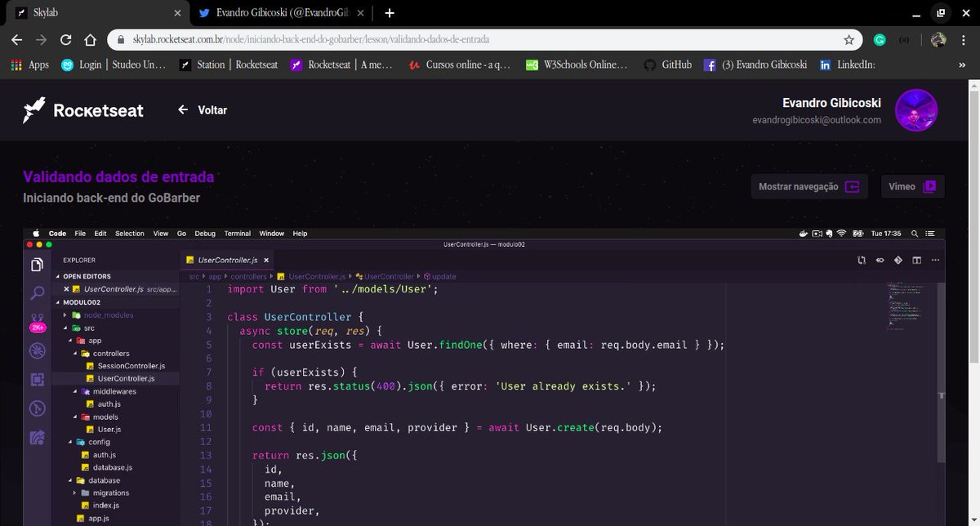Image resolution: width=980 pixels, height=526 pixels.
Task: Click the Wi-Fi icon in the macOS menu bar
Action: point(843,234)
